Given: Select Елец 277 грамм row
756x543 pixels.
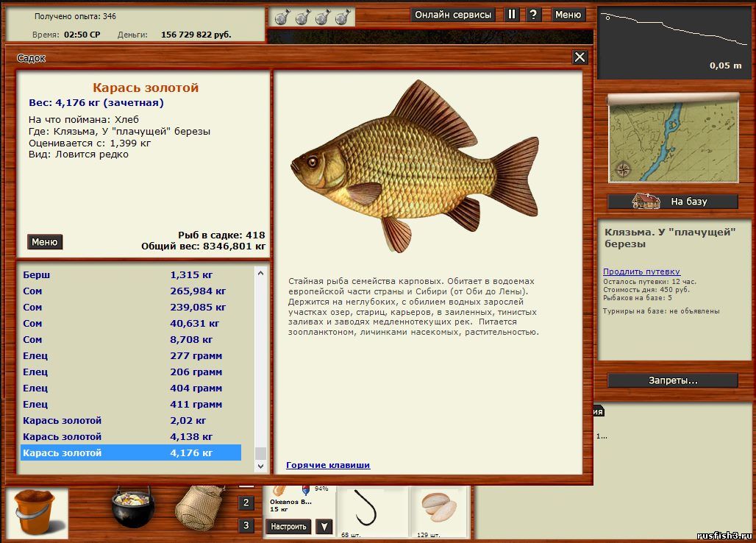Looking at the screenshot, I should pos(131,355).
